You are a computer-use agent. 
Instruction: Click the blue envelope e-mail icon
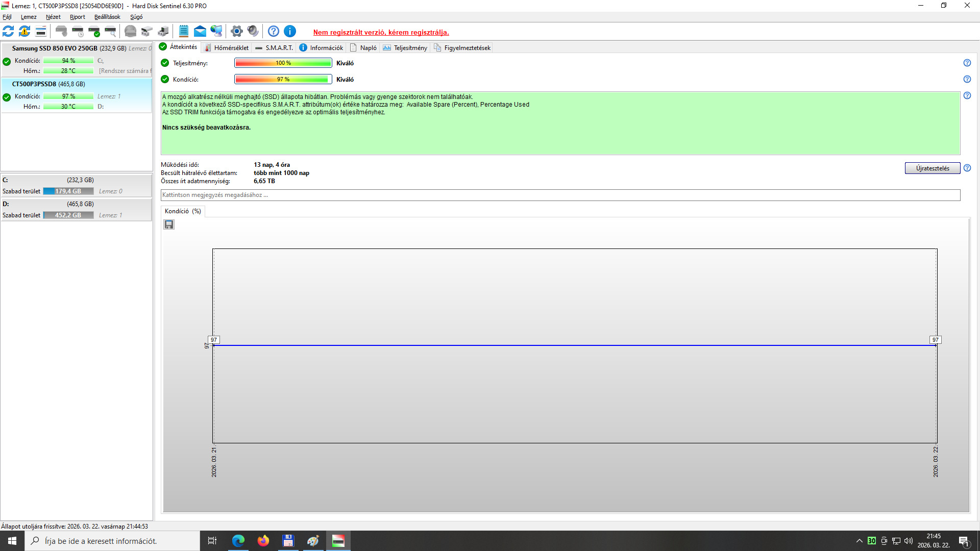tap(200, 32)
